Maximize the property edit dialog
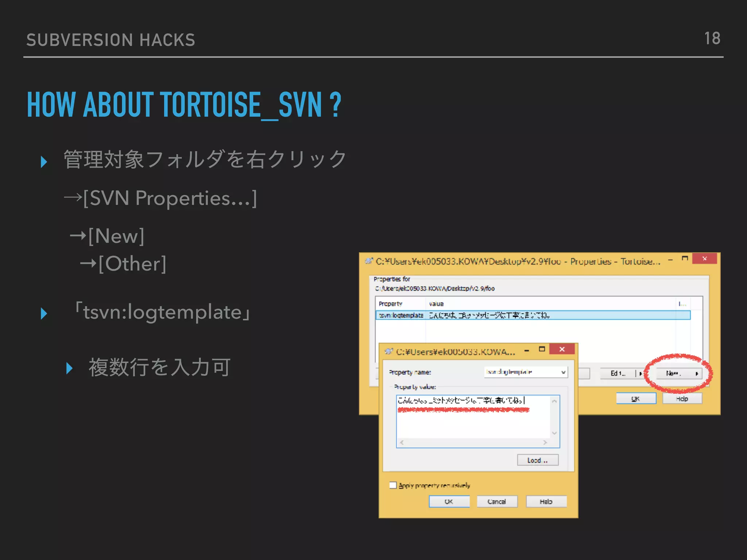 [x=542, y=349]
